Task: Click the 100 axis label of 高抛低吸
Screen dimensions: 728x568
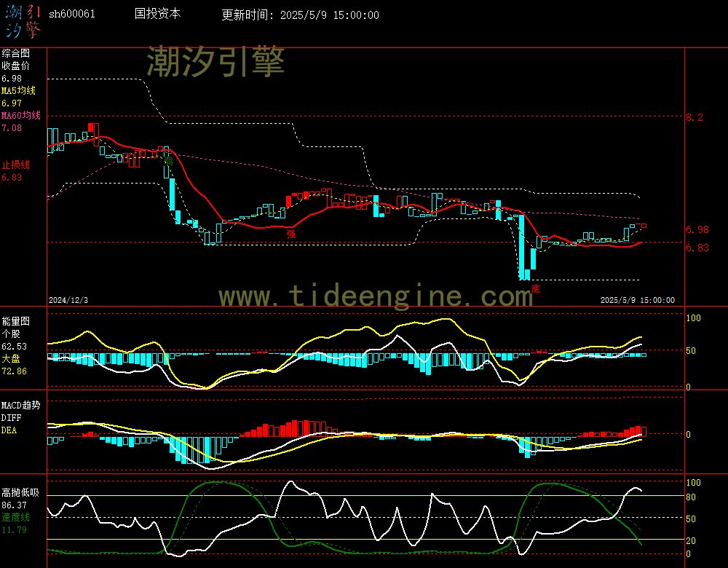Action: click(x=693, y=483)
